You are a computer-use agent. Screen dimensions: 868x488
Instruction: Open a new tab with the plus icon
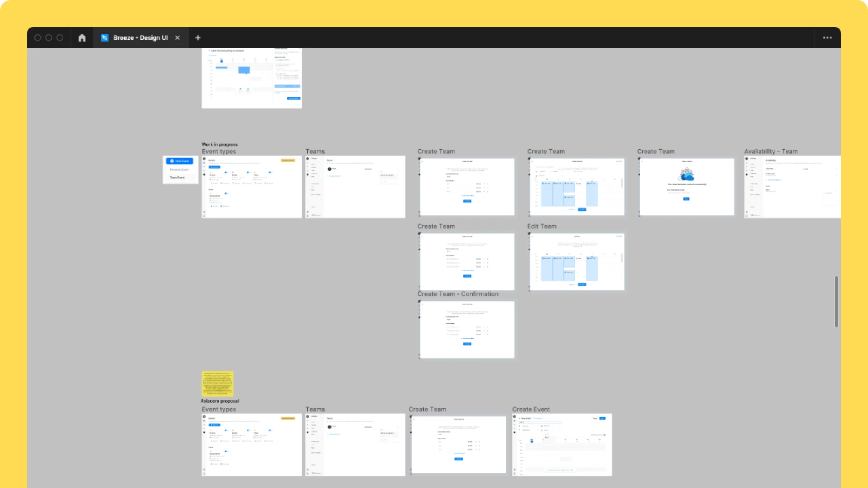[198, 38]
